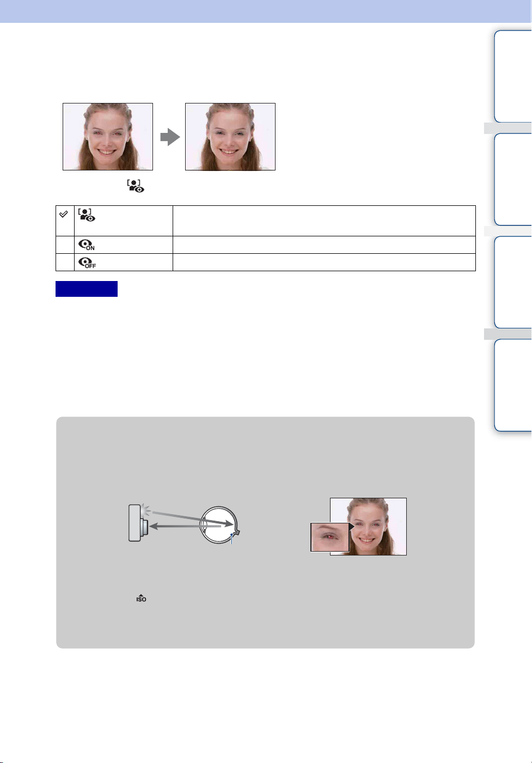Screen dimensions: 532x763
Task: Open the topmost side tab on the right edge
Action: coord(513,76)
